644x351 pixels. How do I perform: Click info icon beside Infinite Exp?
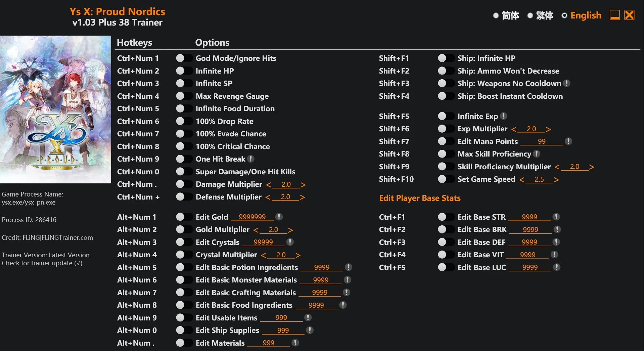coord(503,116)
